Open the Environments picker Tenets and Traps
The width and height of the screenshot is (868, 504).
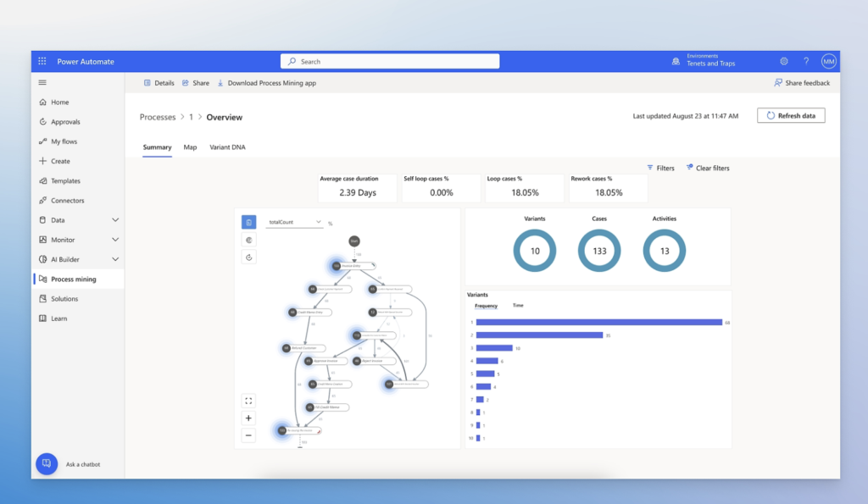click(x=704, y=60)
